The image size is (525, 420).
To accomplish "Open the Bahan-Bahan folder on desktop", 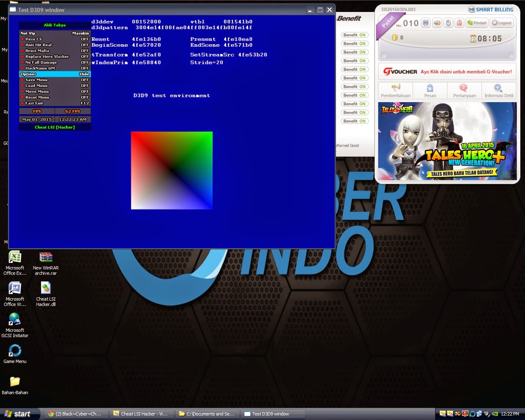I will click(15, 385).
